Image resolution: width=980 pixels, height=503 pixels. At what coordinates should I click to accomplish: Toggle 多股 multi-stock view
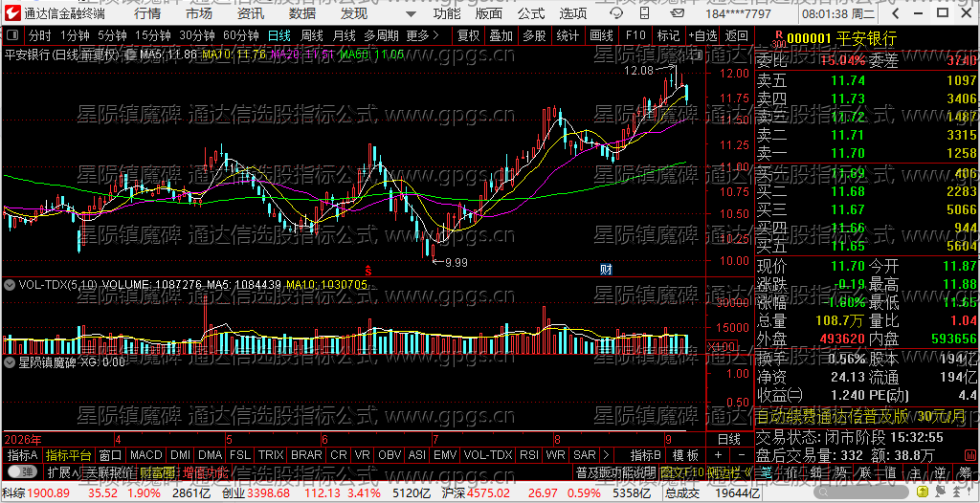click(534, 36)
